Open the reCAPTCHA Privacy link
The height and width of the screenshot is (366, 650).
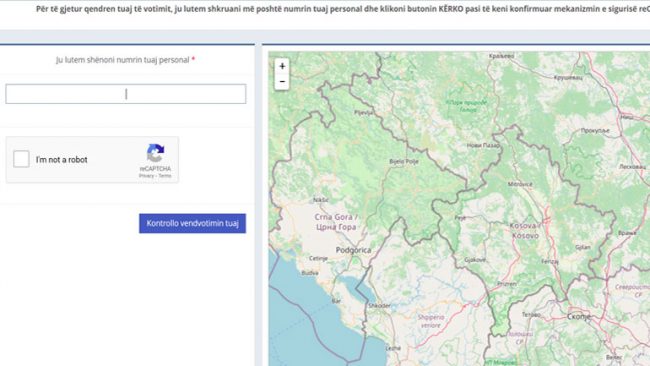click(x=146, y=176)
